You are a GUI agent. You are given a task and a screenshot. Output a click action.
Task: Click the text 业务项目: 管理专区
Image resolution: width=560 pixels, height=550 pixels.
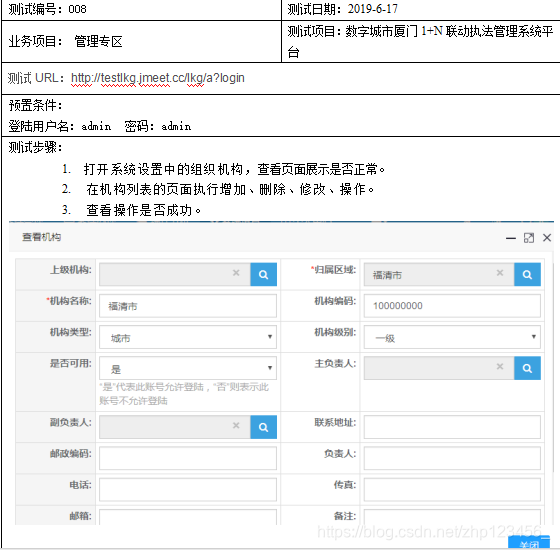[65, 41]
